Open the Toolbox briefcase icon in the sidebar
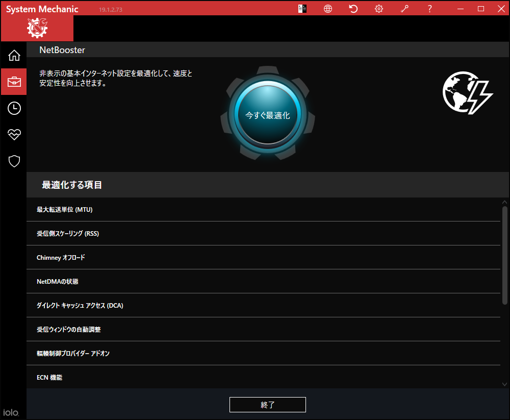The width and height of the screenshot is (510, 420). (x=13, y=82)
